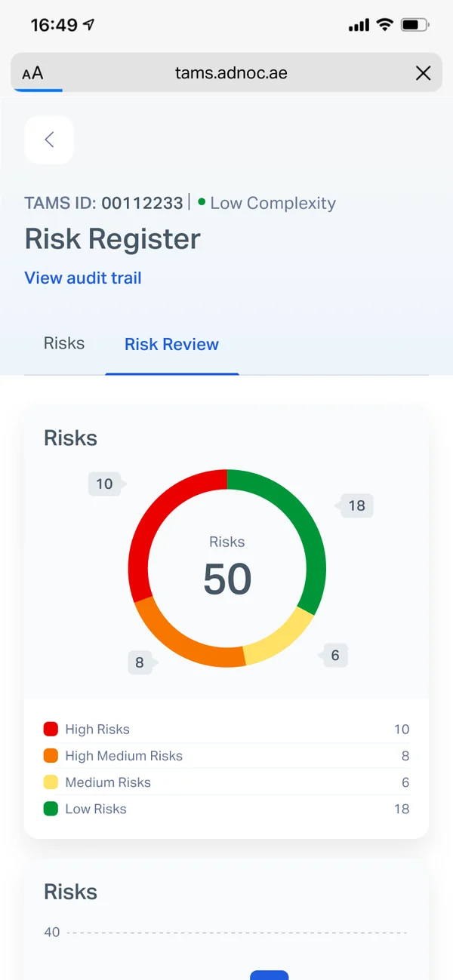453x980 pixels.
Task: Select the High Medium Risks legend label
Action: (x=124, y=756)
